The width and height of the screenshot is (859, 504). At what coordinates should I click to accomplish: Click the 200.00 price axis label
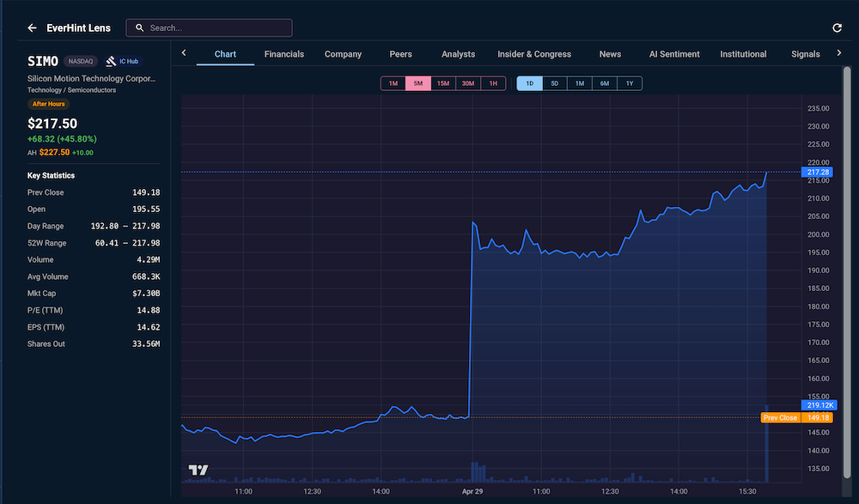coord(819,234)
